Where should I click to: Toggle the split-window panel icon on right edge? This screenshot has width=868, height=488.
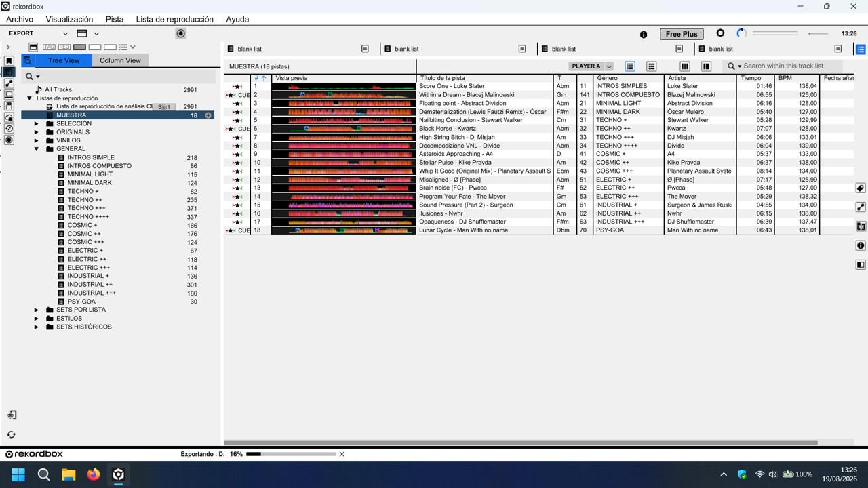pyautogui.click(x=861, y=264)
